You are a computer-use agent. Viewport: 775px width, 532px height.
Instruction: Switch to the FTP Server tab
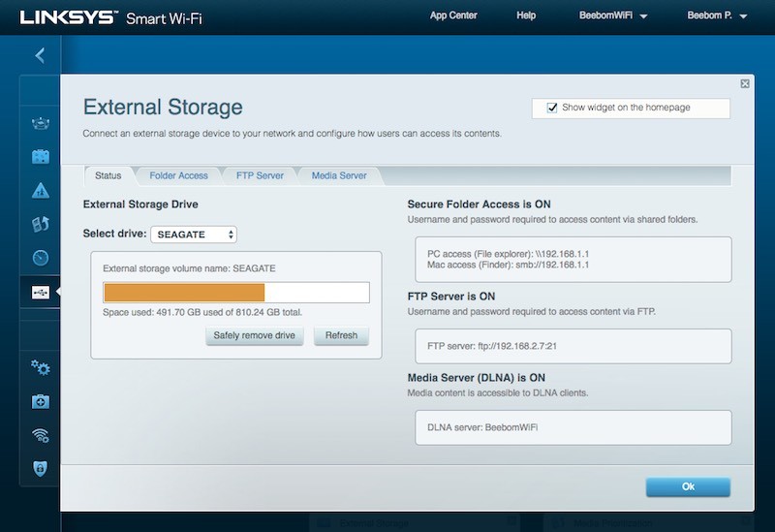pos(260,176)
